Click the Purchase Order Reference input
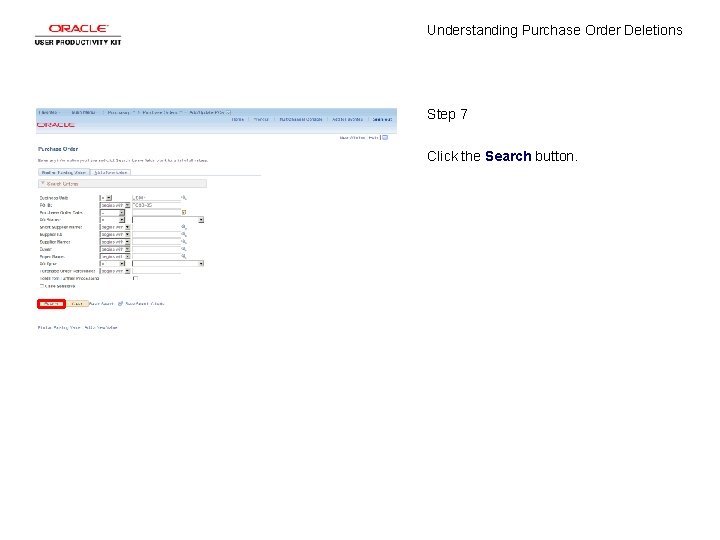 156,271
